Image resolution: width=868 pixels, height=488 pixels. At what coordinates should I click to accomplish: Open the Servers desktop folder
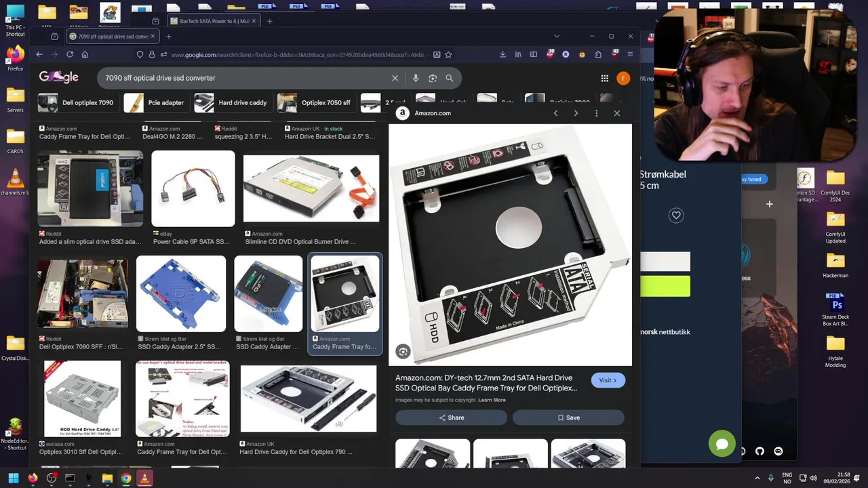(15, 100)
